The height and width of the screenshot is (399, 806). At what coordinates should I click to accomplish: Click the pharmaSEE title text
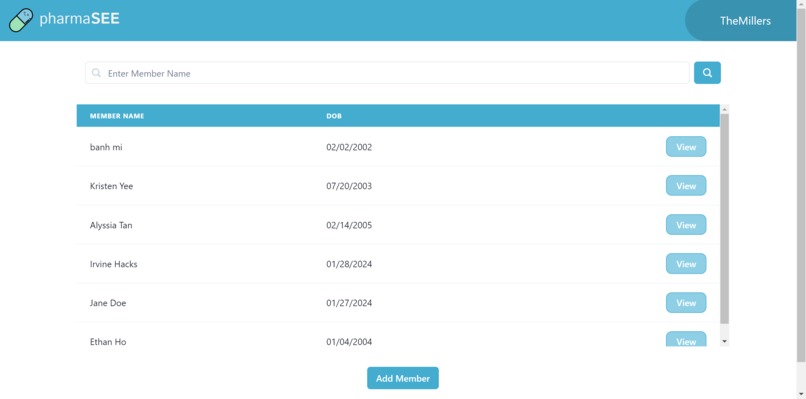pos(80,20)
